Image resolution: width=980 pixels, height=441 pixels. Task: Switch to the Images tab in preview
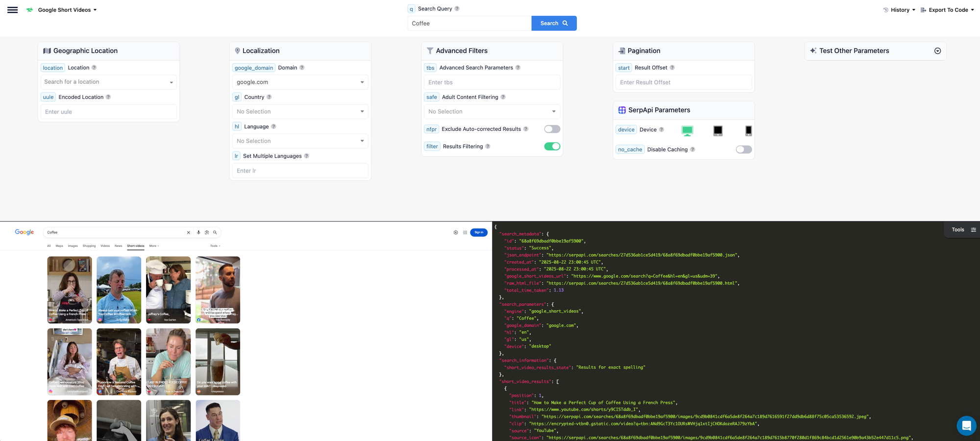73,246
